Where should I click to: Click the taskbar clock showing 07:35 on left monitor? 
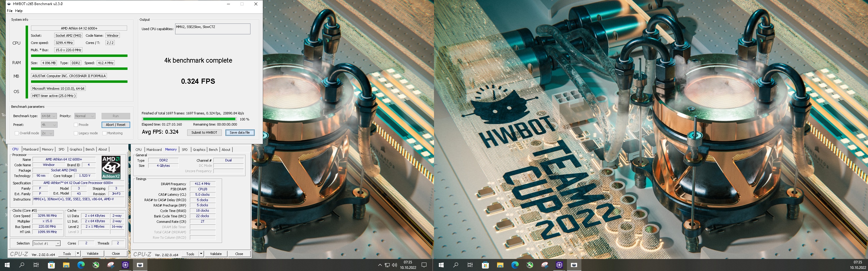(x=408, y=265)
